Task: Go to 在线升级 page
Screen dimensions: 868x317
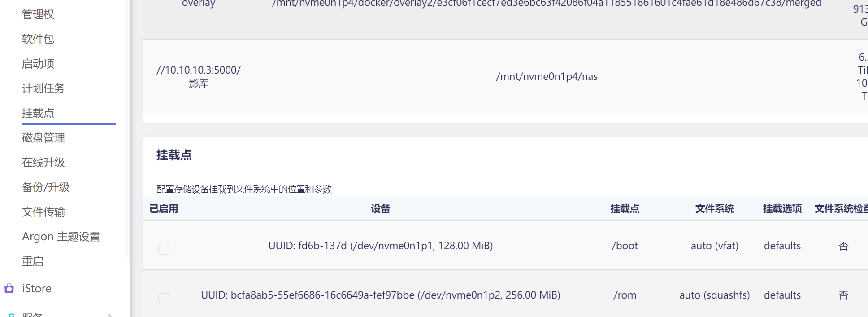Action: pyautogui.click(x=43, y=163)
